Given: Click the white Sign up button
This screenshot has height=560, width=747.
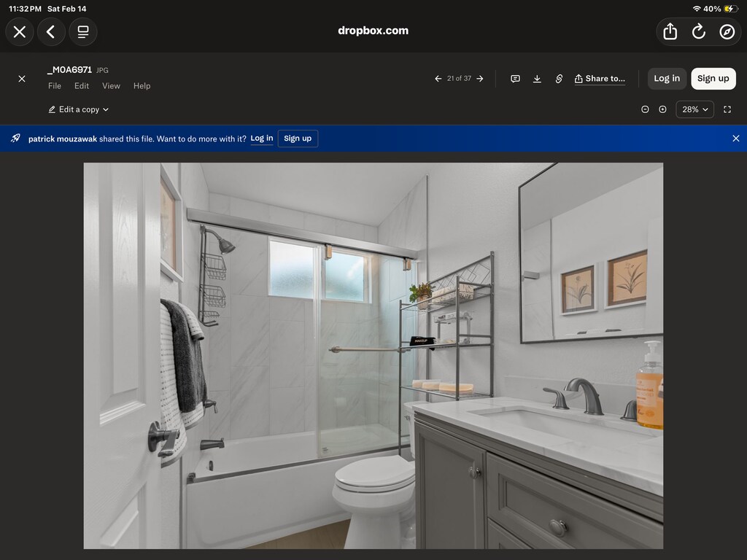Looking at the screenshot, I should [713, 79].
